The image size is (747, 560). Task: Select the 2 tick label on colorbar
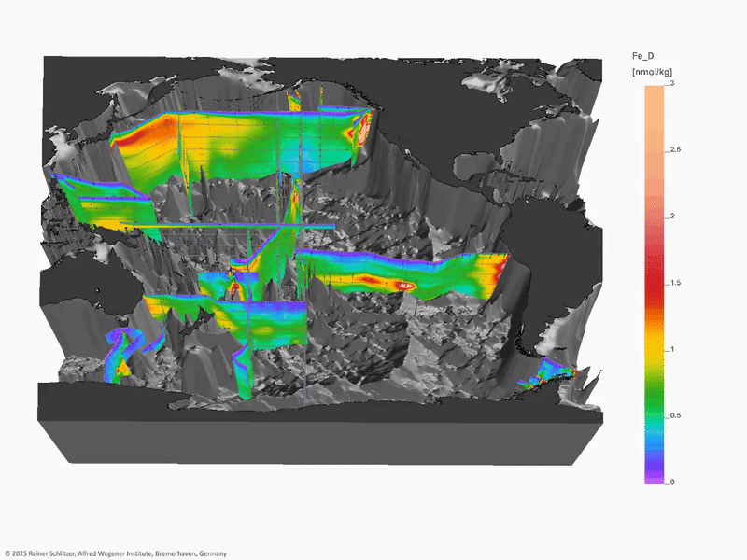(672, 217)
